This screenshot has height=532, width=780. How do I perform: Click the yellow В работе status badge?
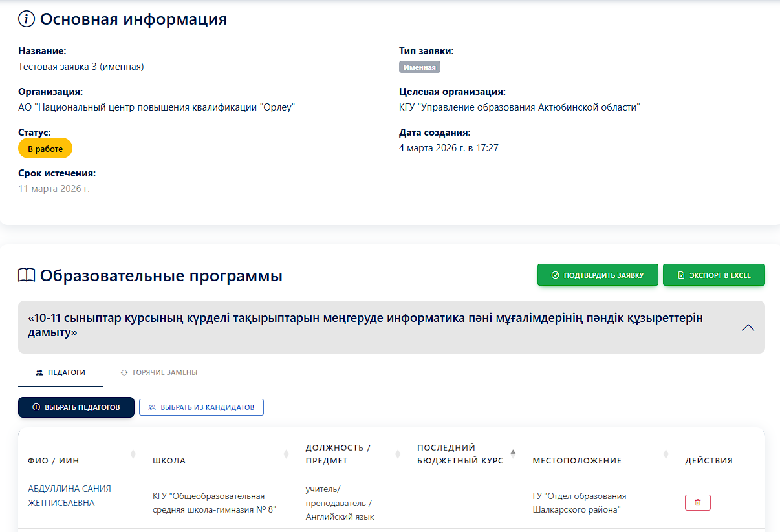(45, 148)
